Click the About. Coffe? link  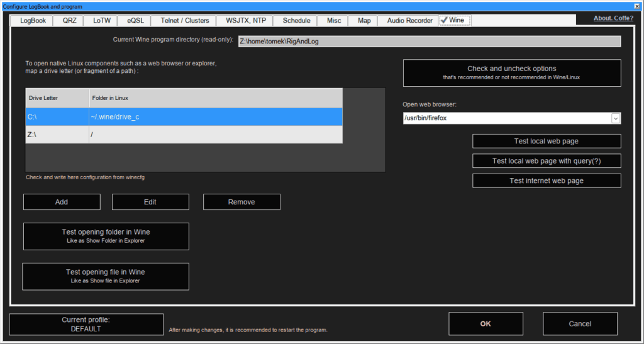tap(613, 18)
